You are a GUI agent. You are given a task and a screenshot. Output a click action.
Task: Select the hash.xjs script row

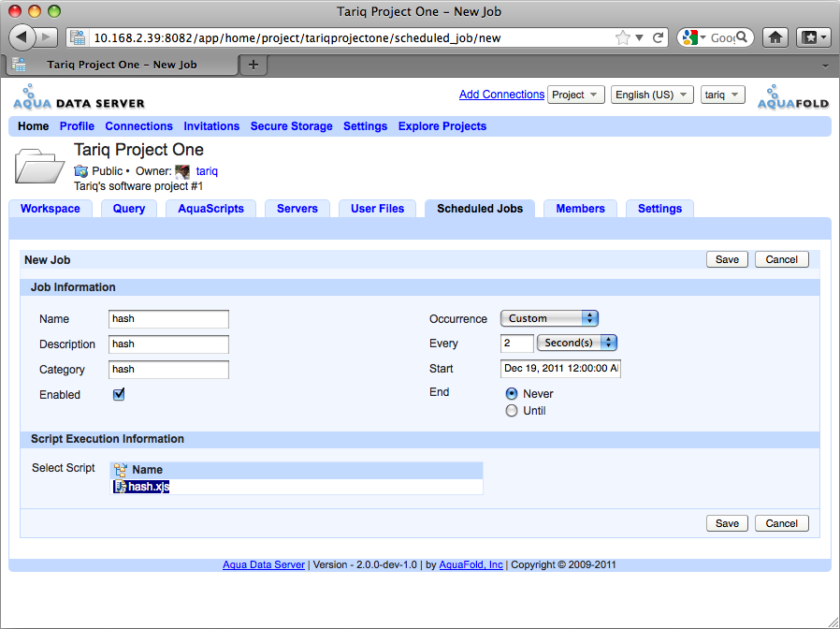(x=297, y=487)
